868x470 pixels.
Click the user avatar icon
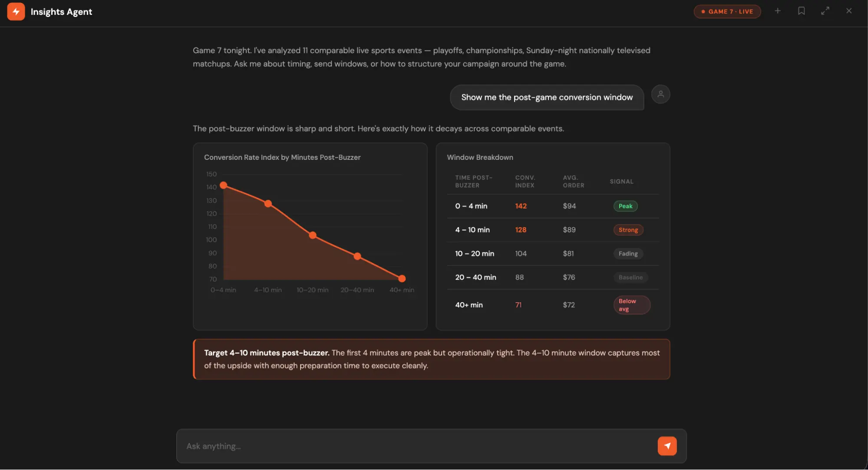660,94
